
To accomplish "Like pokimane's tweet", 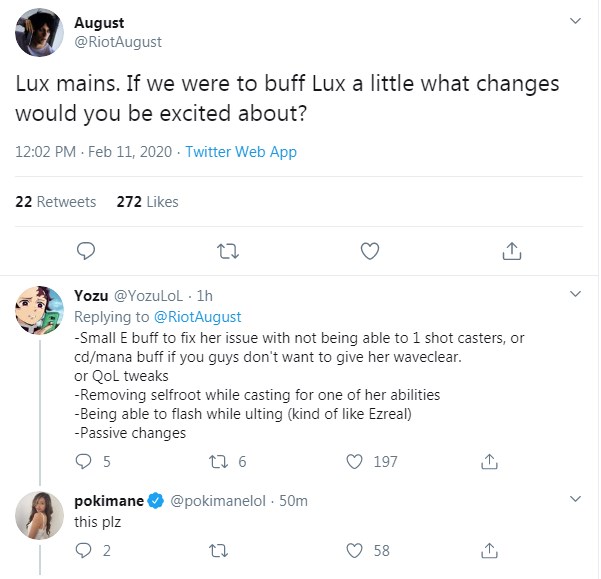I will coord(355,551).
